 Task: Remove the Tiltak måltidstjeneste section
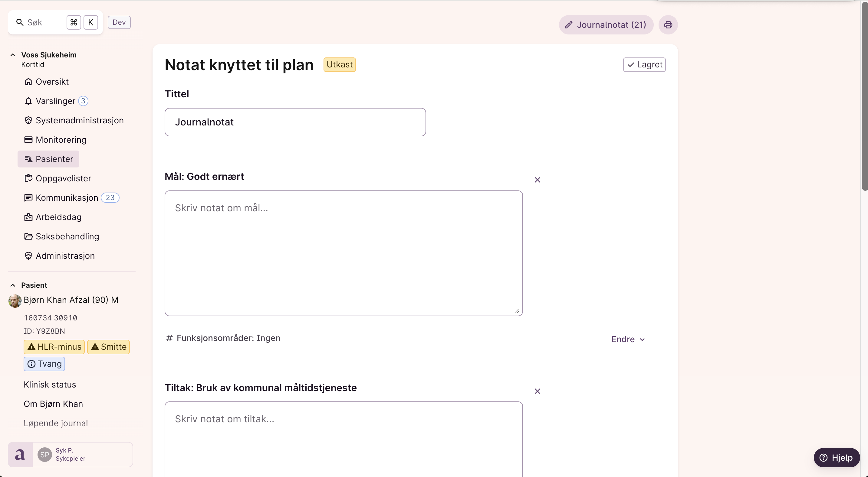pyautogui.click(x=537, y=391)
